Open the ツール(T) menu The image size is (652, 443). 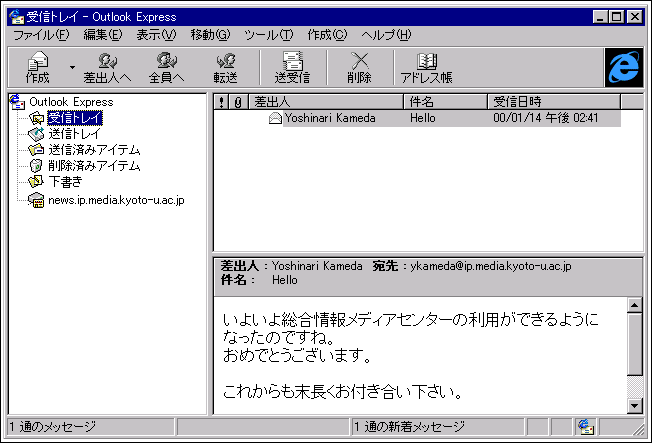(x=269, y=35)
